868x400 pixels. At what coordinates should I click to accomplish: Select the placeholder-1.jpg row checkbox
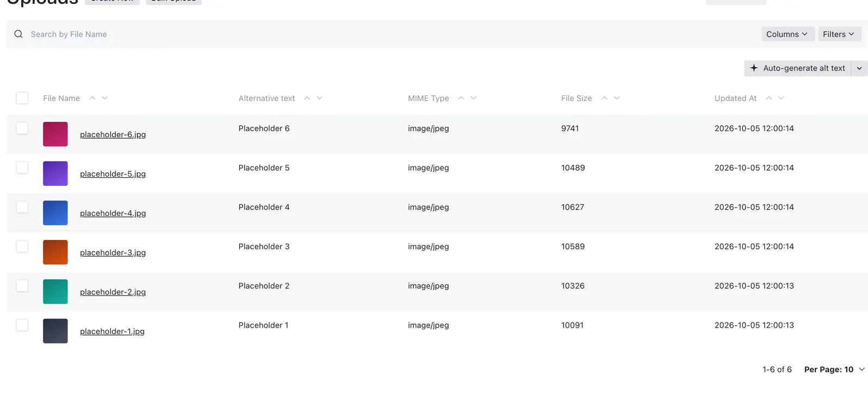click(x=22, y=325)
